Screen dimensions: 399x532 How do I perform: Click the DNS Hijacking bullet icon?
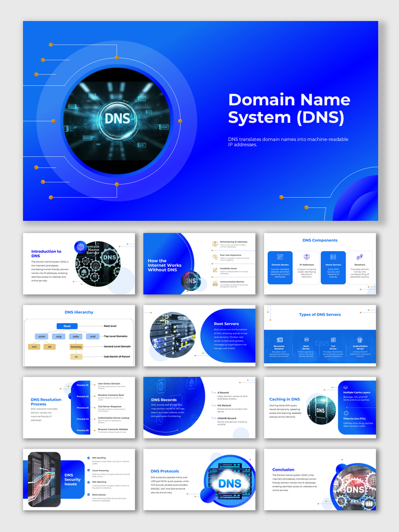coord(88,482)
